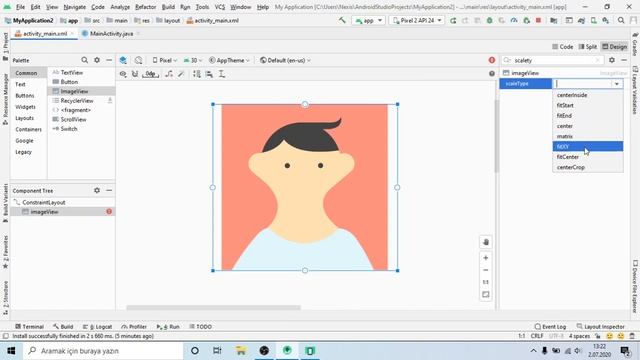The width and height of the screenshot is (640, 360).
Task: Click the horizontal scrollbar below the canvas
Action: pyautogui.click(x=213, y=308)
